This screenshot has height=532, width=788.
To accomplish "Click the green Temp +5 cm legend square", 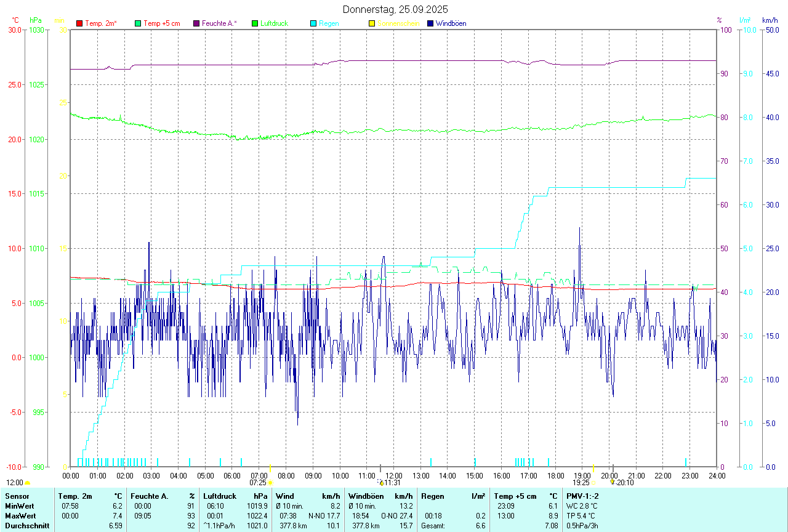I will click(x=138, y=23).
